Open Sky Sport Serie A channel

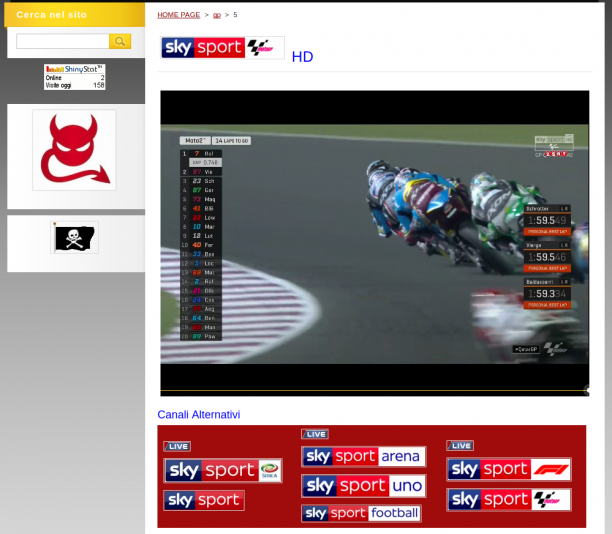(223, 470)
